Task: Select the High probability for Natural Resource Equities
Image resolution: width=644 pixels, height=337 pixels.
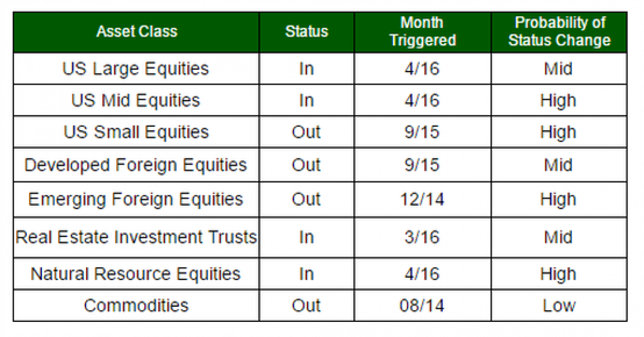Action: [558, 274]
